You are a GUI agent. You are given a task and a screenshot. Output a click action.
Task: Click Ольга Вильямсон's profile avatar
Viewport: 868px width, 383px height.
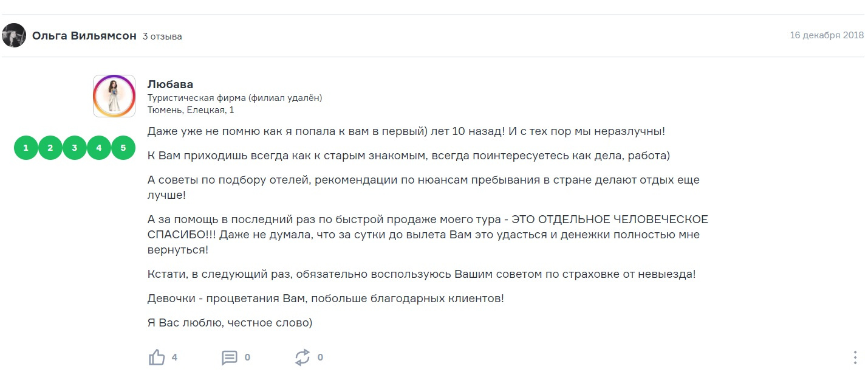(14, 35)
